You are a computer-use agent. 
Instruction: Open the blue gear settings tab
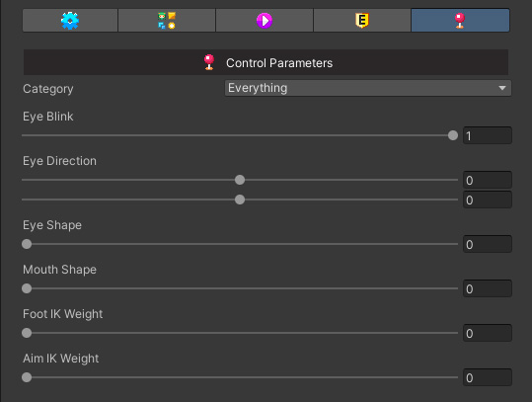tap(70, 21)
